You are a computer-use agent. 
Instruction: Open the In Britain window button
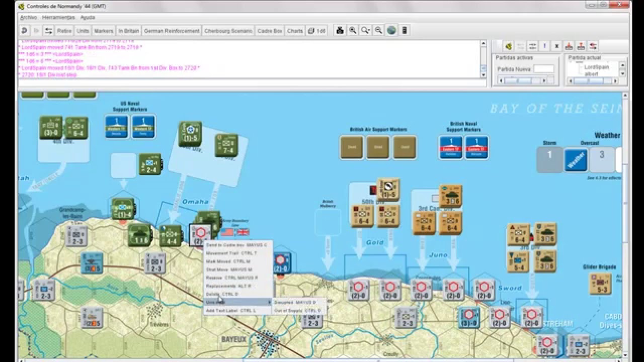point(128,31)
